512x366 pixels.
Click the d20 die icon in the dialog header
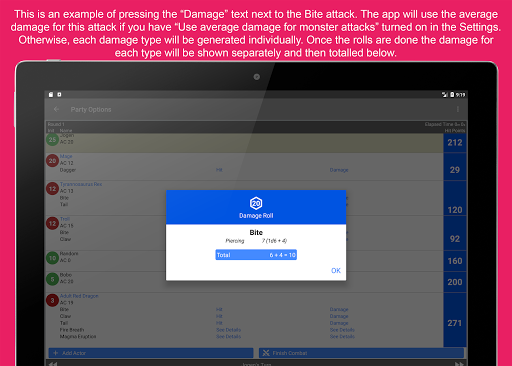256,203
